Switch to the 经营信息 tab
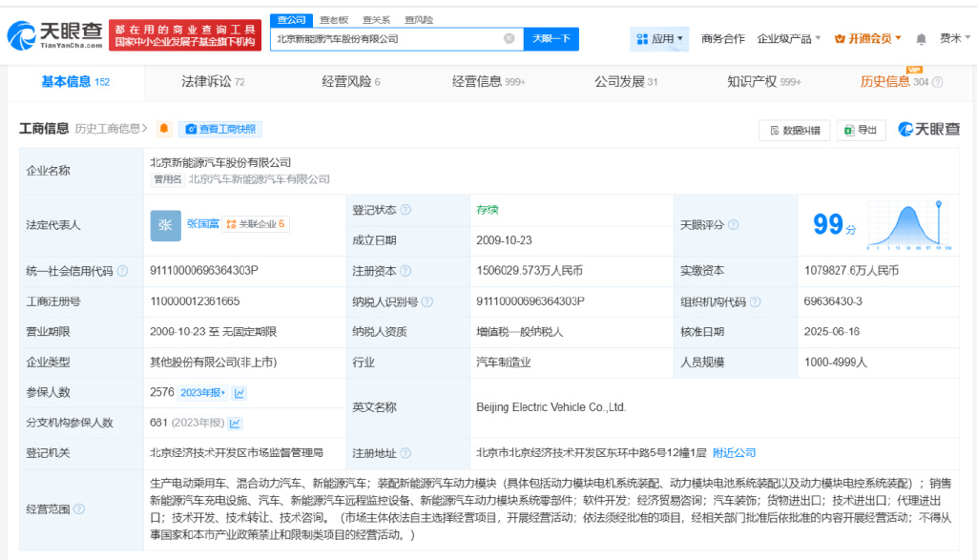Screen dimensions: 977x560 click(x=488, y=82)
